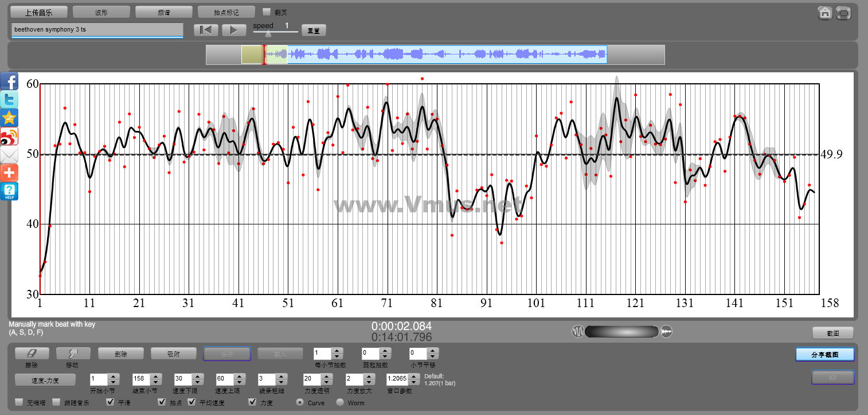Select the move (移动) tool
The image size is (868, 415).
click(x=72, y=354)
